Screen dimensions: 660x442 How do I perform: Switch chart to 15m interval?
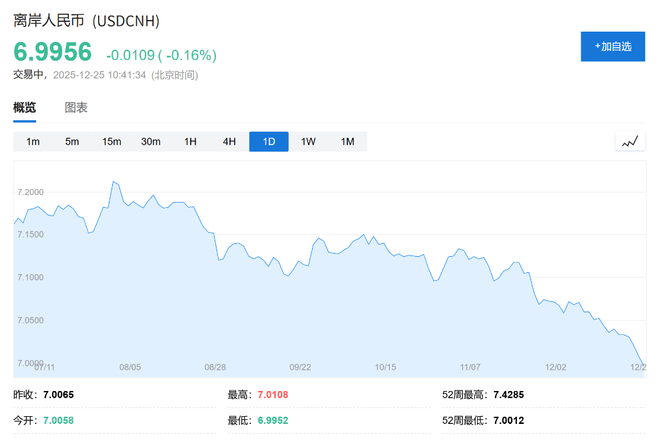click(x=111, y=142)
